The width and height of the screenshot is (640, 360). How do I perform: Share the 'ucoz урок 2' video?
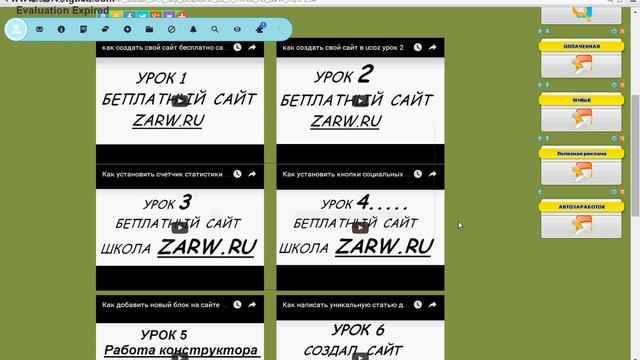(x=433, y=47)
